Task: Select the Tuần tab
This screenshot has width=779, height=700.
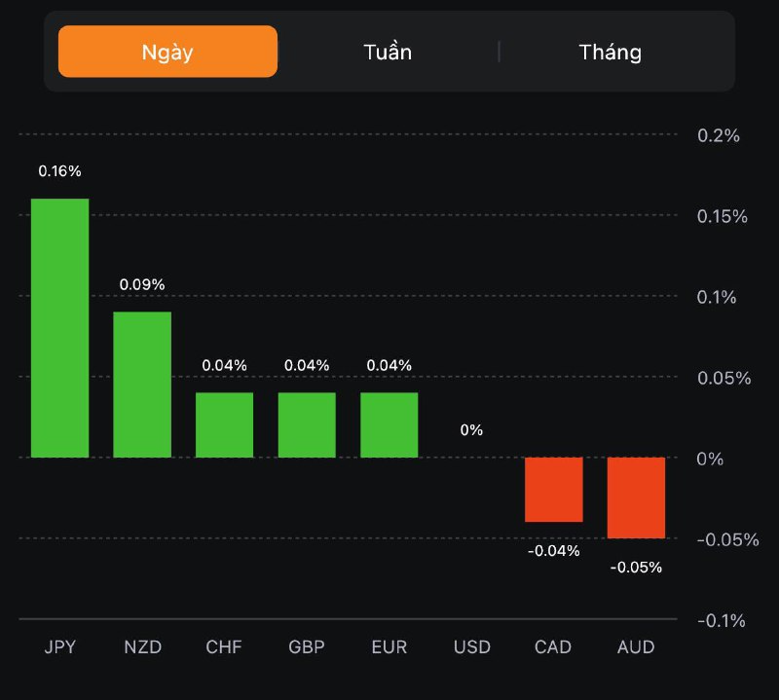Action: tap(388, 52)
